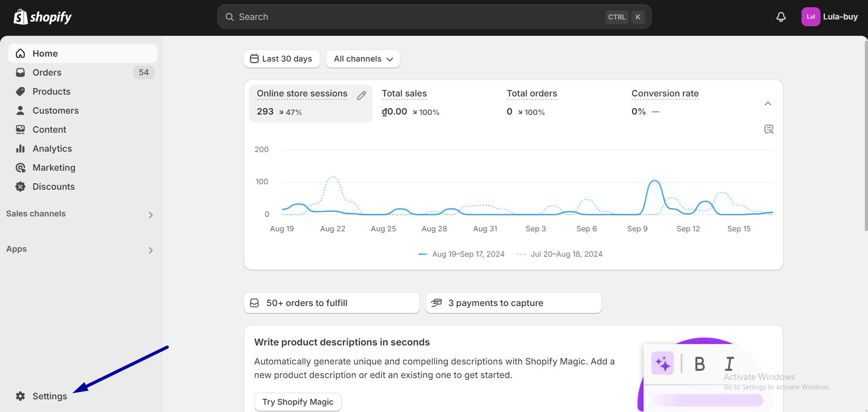The width and height of the screenshot is (868, 412).
Task: Go to Home in sidebar
Action: click(x=83, y=53)
